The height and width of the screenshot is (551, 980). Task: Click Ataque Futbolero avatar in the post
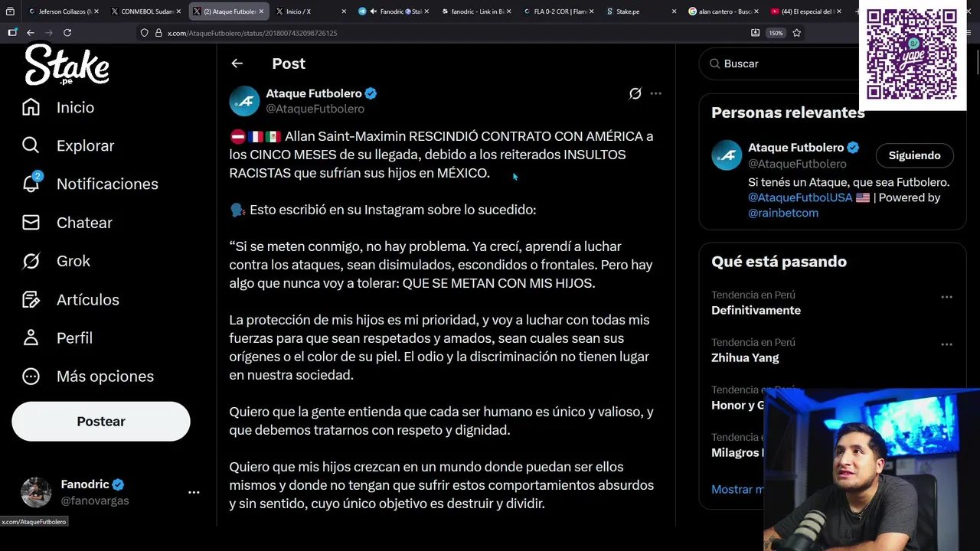coord(244,101)
